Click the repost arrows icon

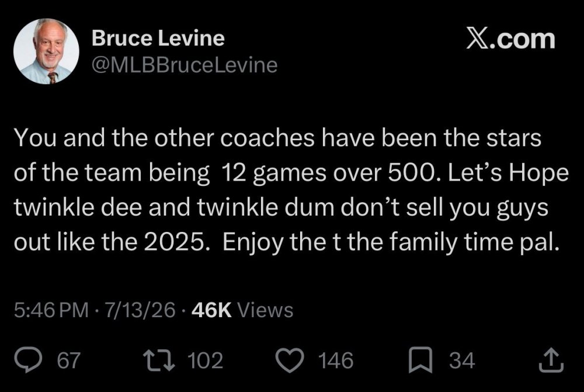(x=159, y=360)
